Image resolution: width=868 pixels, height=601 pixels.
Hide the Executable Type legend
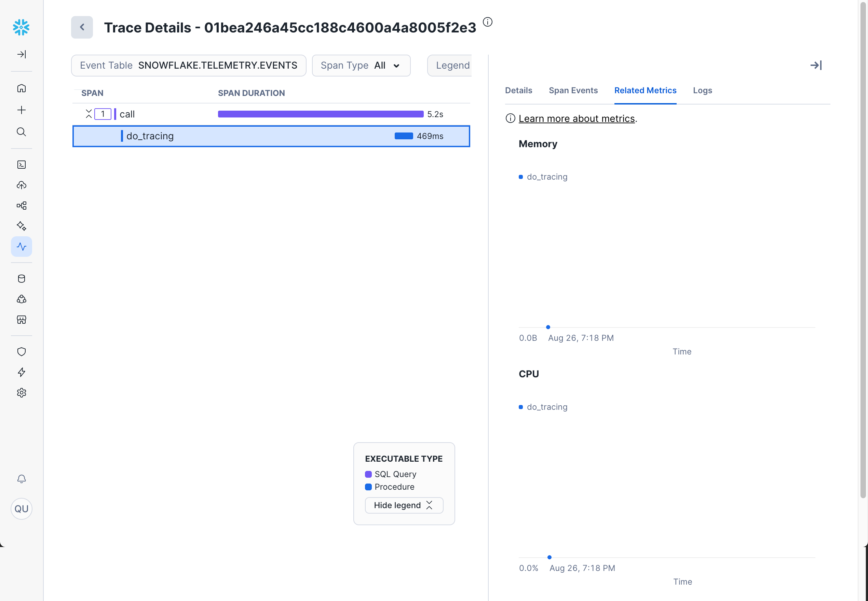[x=404, y=505]
